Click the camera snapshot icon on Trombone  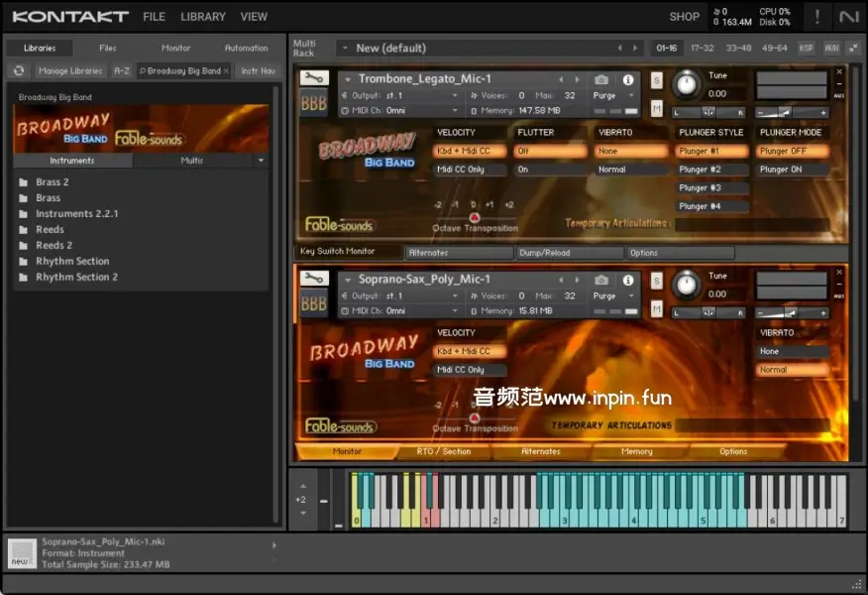(601, 79)
